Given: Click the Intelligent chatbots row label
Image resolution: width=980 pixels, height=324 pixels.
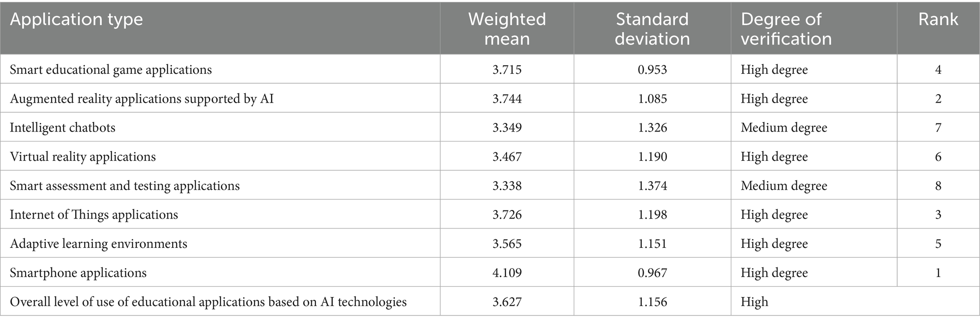Looking at the screenshot, I should pyautogui.click(x=62, y=128).
